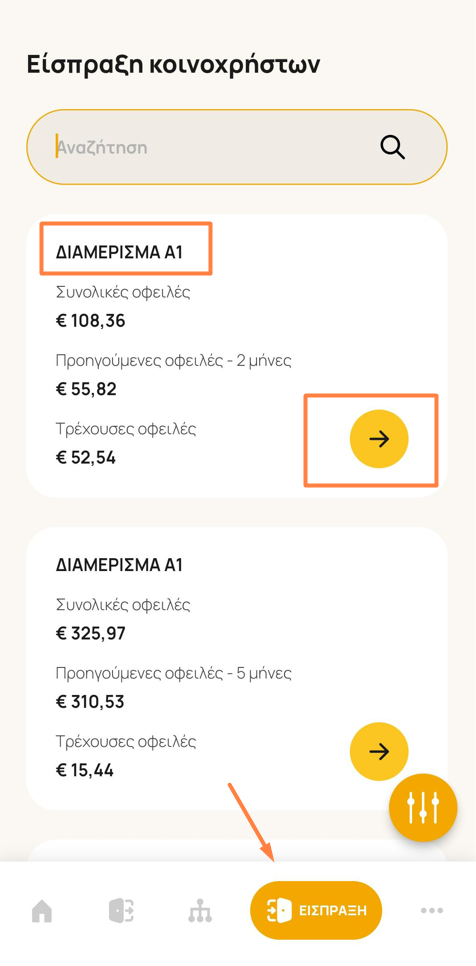Screen dimensions: 476x966
Task: Open the apartment card with €108,36 total via its arrow
Action: [x=379, y=439]
